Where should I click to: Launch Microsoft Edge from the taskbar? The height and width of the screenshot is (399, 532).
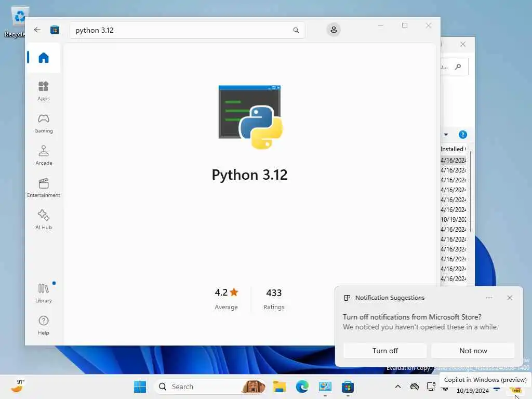point(302,387)
